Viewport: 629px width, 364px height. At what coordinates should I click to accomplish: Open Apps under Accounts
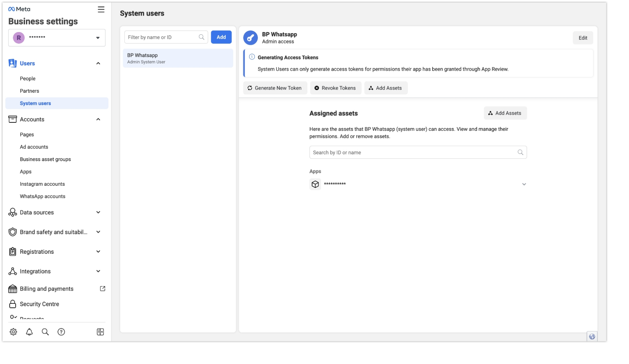point(26,172)
